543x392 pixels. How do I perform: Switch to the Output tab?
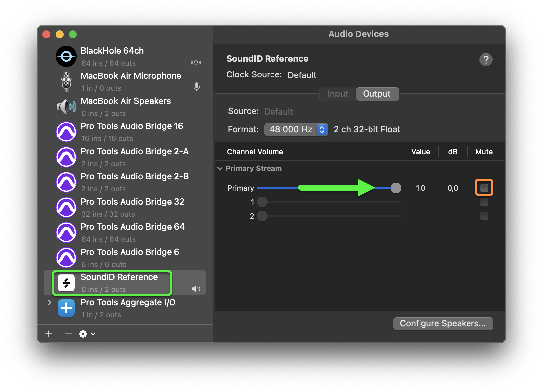(377, 94)
